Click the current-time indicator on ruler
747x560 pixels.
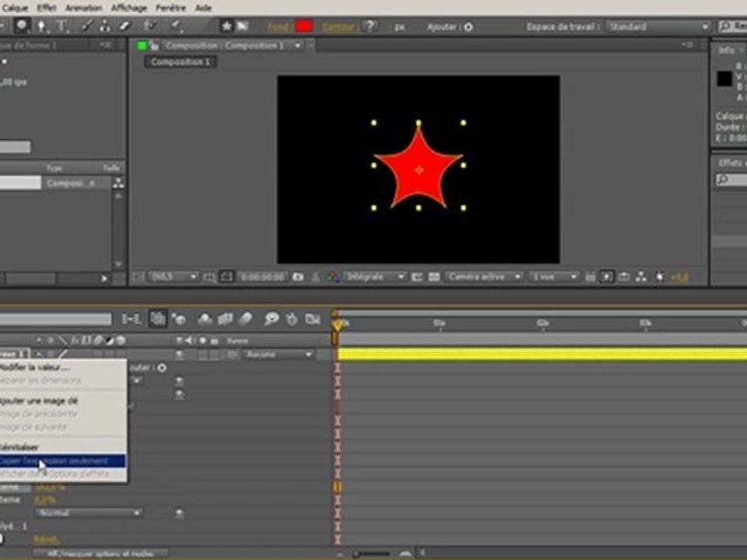[337, 325]
